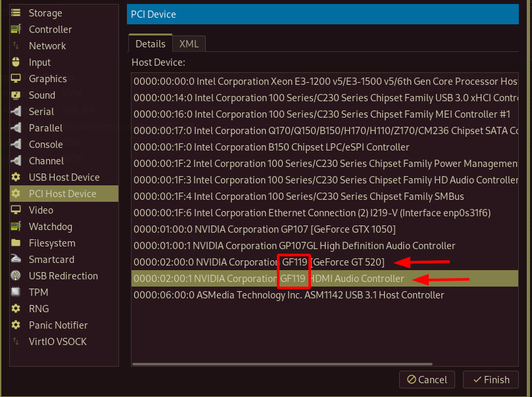Click Finish to add the device
Image resolution: width=532 pixels, height=397 pixels.
[491, 379]
